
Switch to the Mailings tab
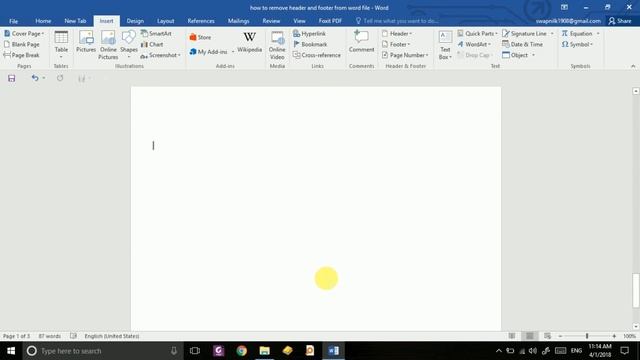click(x=238, y=21)
